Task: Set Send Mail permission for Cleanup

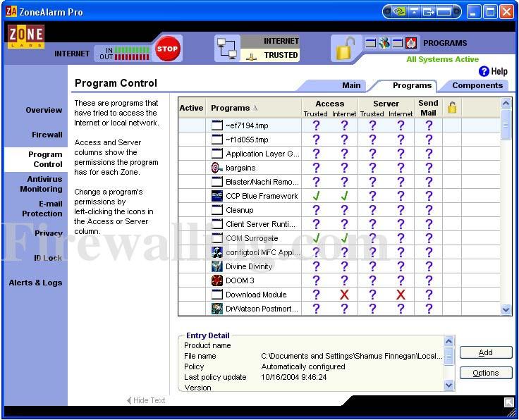Action: click(x=429, y=210)
